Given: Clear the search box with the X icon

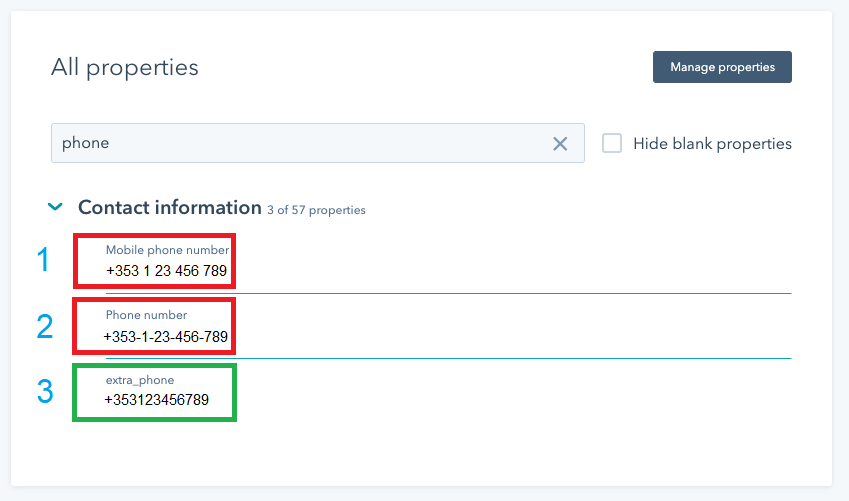Looking at the screenshot, I should click(x=560, y=144).
